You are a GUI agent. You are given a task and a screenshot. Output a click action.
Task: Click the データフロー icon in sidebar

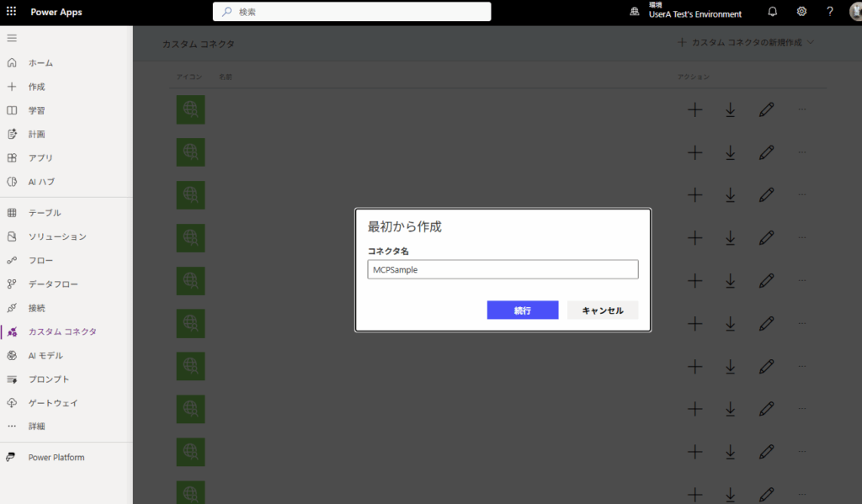[12, 284]
